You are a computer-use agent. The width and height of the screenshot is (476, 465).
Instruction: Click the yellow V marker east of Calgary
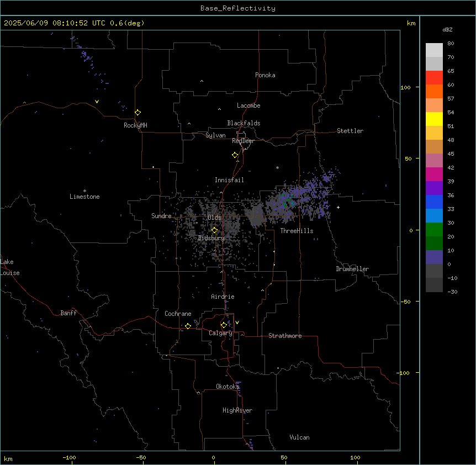click(x=237, y=323)
